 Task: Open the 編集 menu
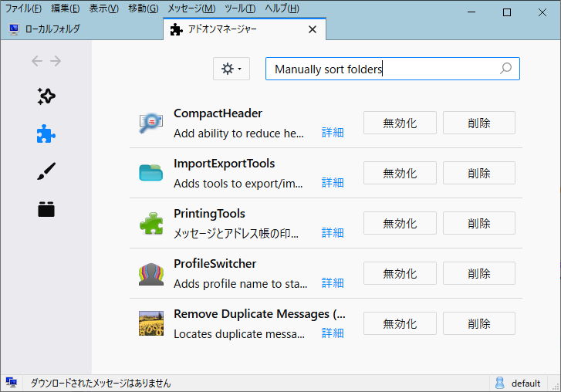click(x=65, y=8)
